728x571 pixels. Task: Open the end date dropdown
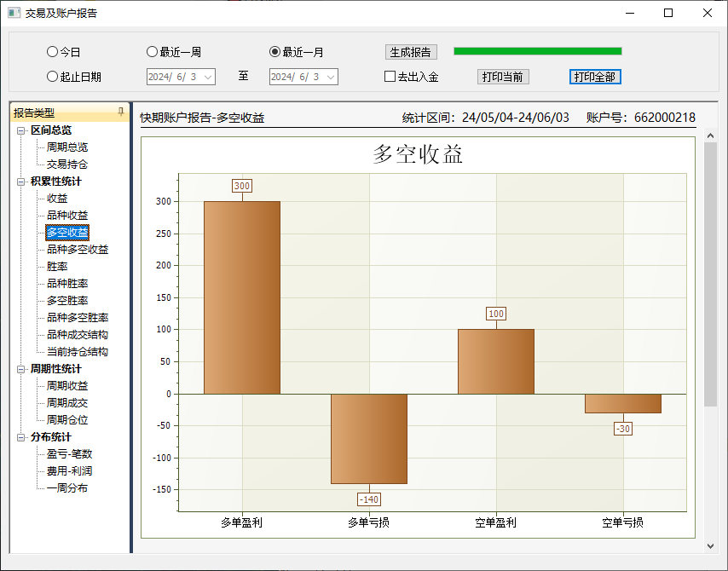pos(331,77)
